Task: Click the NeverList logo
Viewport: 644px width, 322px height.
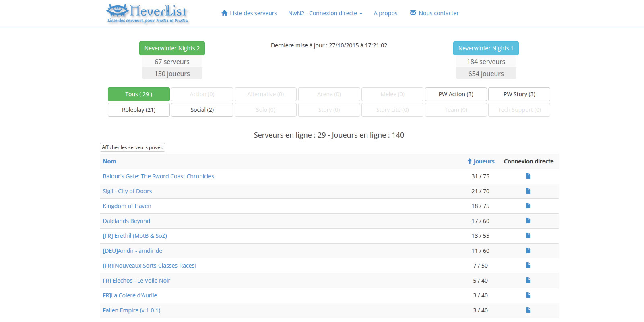Action: (147, 13)
